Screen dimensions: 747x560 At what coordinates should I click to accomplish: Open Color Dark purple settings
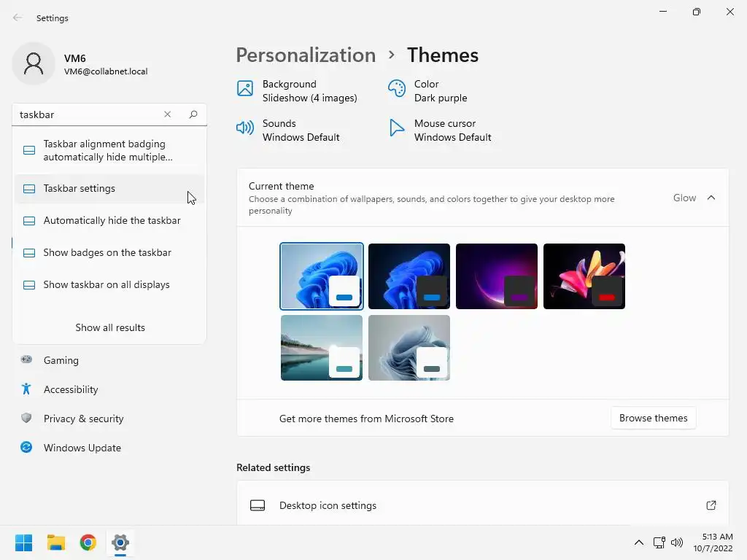pos(427,91)
